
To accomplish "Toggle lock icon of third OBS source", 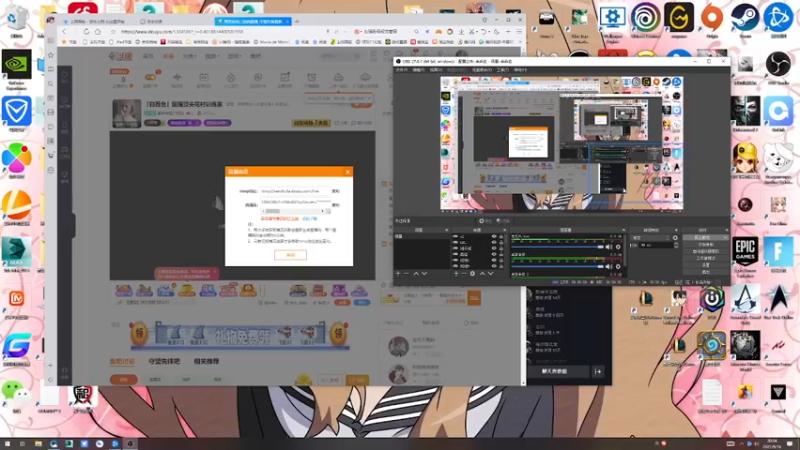I will tap(501, 248).
